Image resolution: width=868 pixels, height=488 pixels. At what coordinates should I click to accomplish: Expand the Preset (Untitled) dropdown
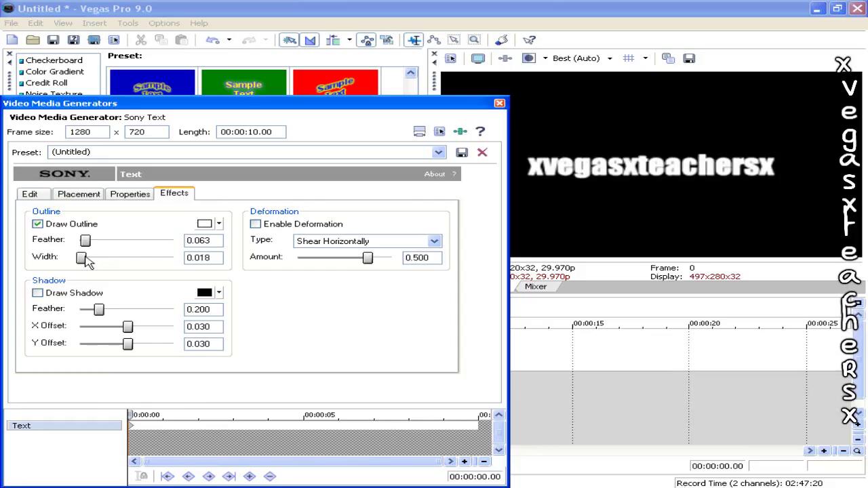point(438,152)
